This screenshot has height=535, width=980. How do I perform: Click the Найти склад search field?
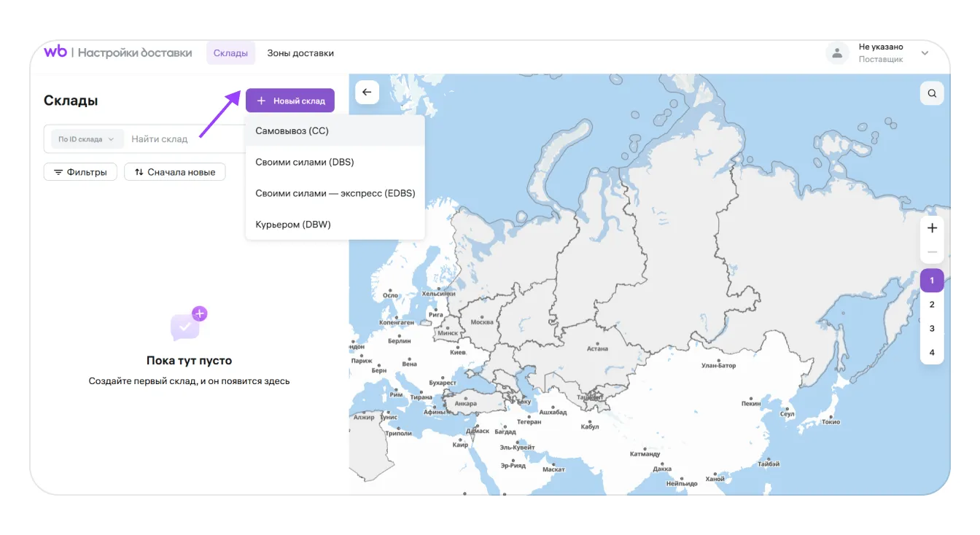182,139
